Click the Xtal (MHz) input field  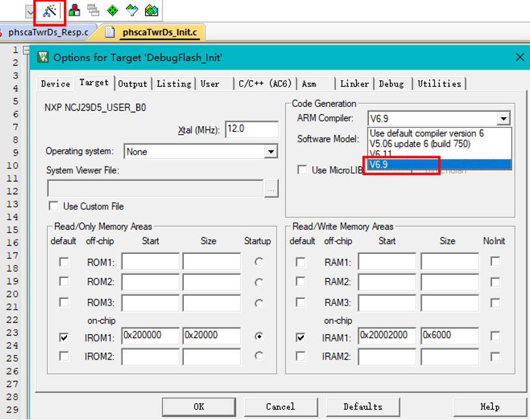tap(252, 129)
